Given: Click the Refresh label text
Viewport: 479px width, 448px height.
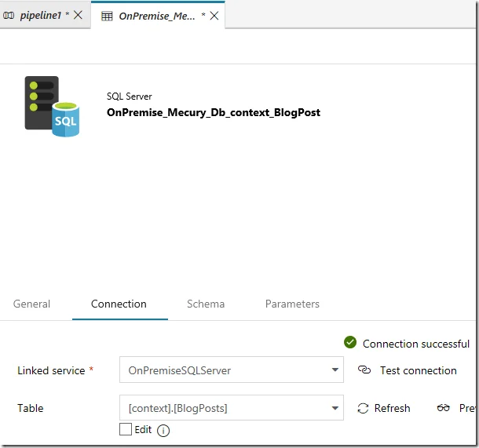Looking at the screenshot, I should click(x=392, y=408).
